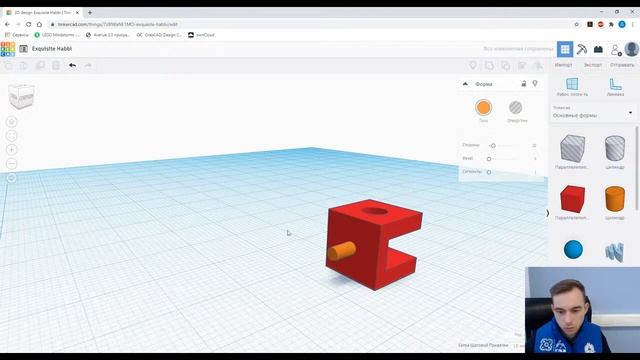Open the design list icon beside Exquisite Habbi

pyautogui.click(x=24, y=49)
